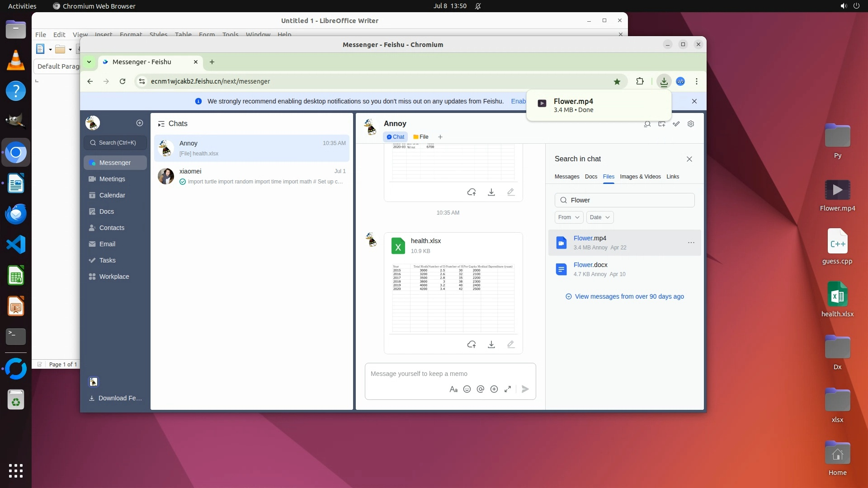Open more options for Flower.mp4 result
Viewport: 868px width, 488px height.
(691, 243)
